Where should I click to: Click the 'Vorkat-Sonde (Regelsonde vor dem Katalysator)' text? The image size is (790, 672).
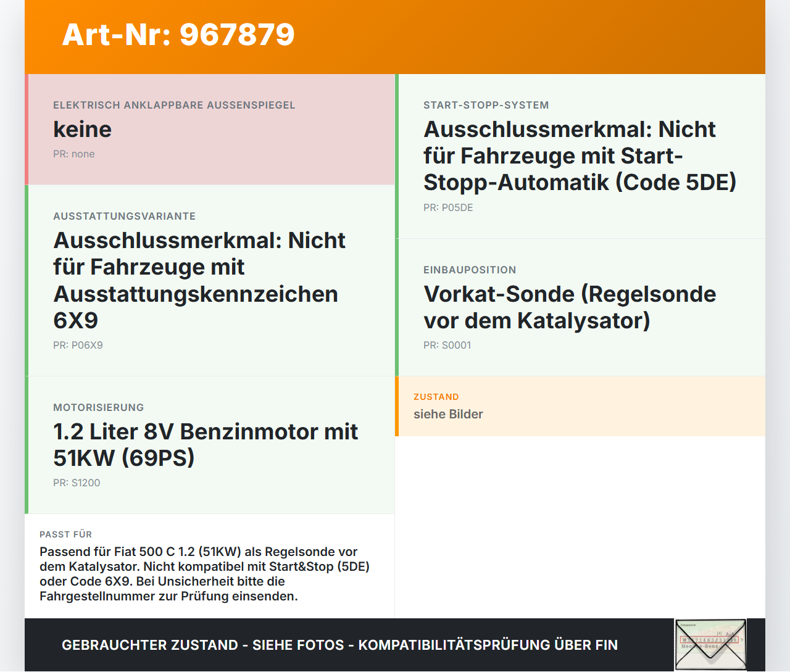pyautogui.click(x=570, y=307)
